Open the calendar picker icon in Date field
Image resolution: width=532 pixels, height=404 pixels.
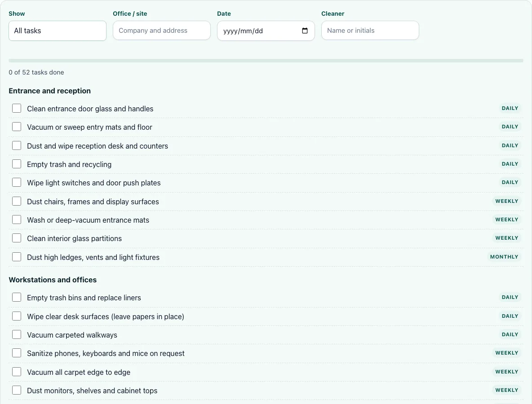coord(305,31)
